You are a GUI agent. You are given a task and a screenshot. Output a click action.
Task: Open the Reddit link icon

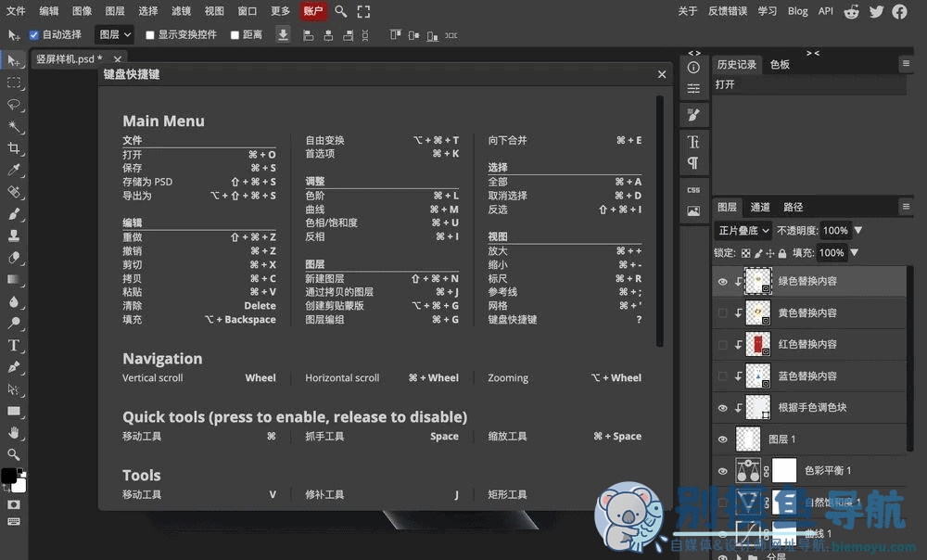tap(851, 11)
